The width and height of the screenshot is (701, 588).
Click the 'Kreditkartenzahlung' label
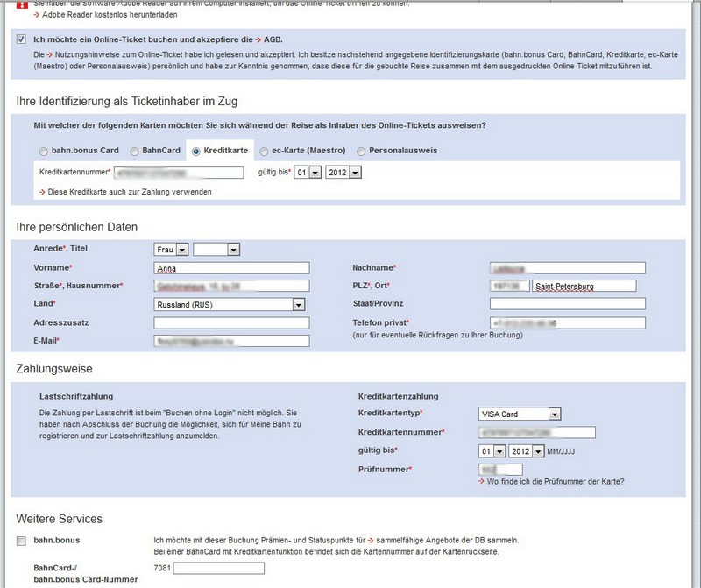click(399, 397)
